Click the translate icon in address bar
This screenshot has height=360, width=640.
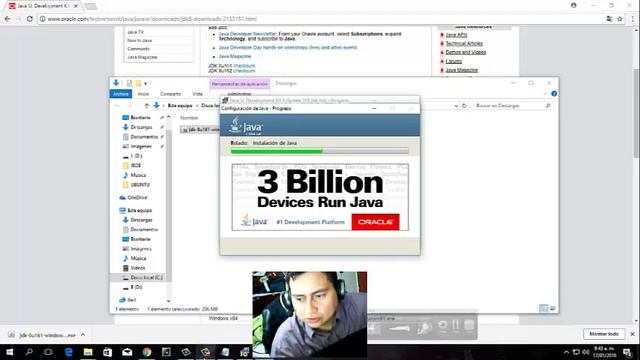tap(609, 19)
